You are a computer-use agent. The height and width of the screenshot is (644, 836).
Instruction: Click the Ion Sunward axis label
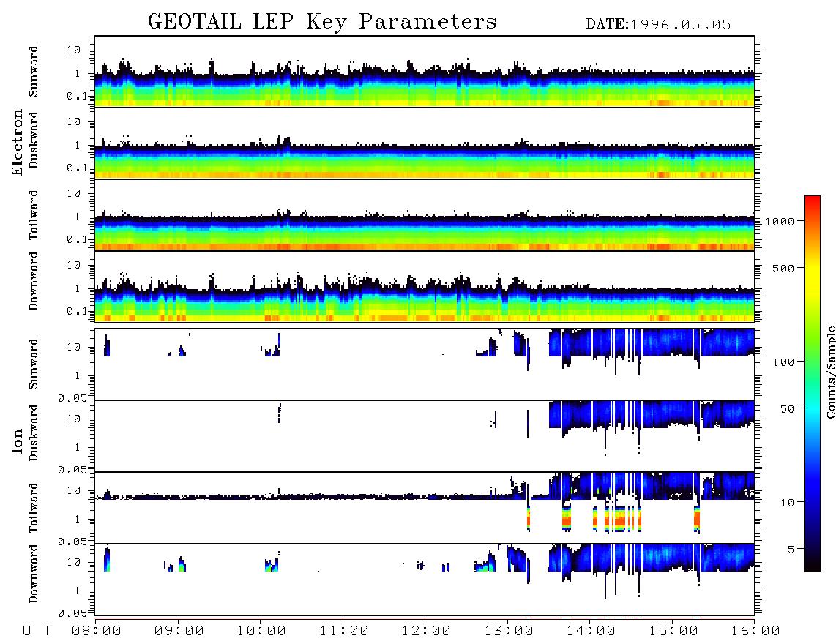pos(34,364)
